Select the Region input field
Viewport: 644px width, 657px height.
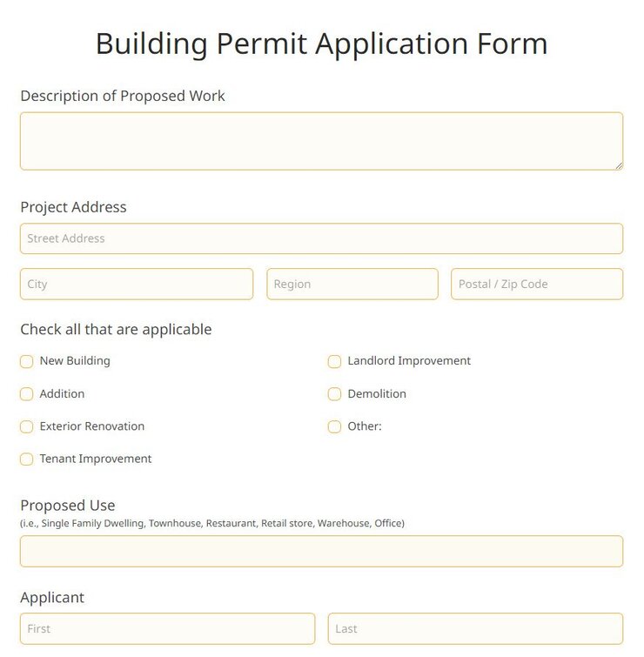352,284
